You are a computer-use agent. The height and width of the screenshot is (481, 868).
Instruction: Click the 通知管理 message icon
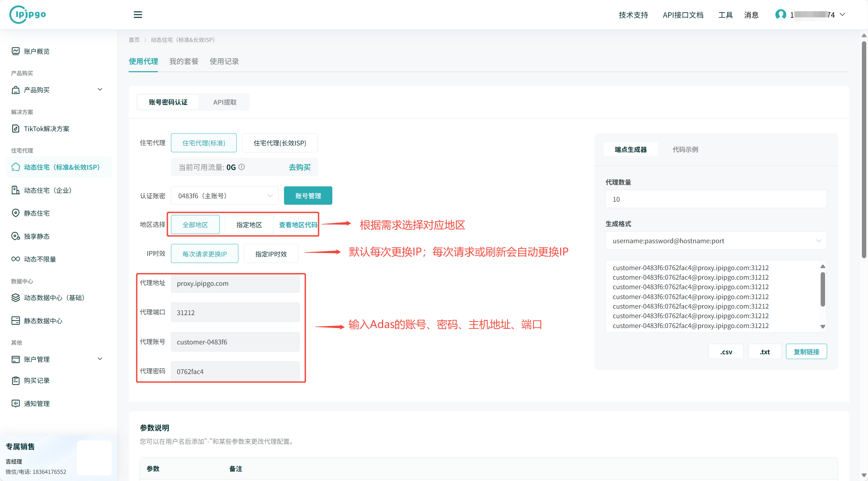[x=16, y=403]
